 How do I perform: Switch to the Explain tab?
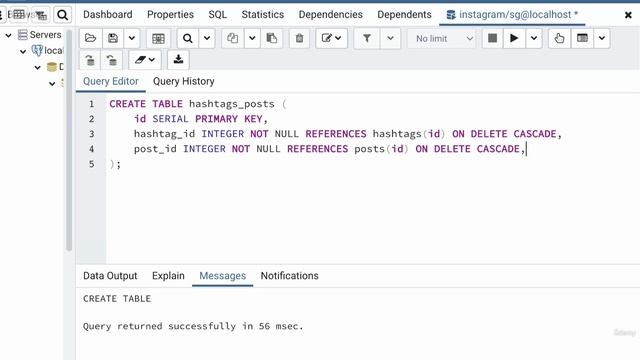tap(168, 276)
